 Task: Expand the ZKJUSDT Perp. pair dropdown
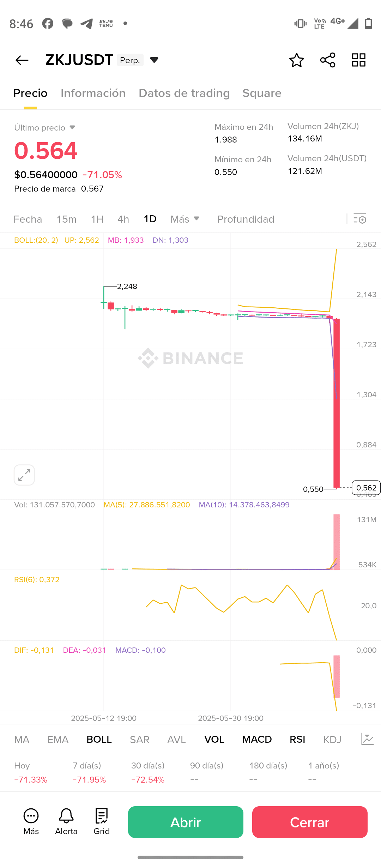(x=154, y=60)
